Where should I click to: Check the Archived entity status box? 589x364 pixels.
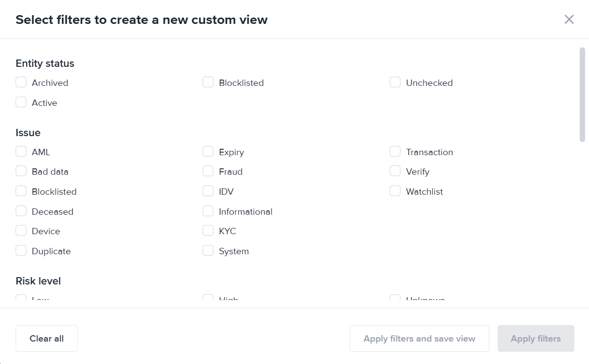(21, 82)
